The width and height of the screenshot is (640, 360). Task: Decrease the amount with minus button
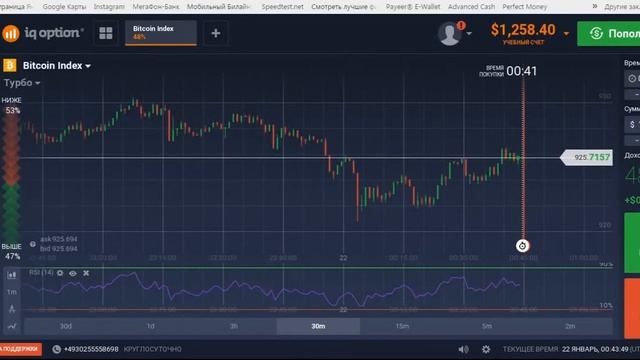click(633, 141)
